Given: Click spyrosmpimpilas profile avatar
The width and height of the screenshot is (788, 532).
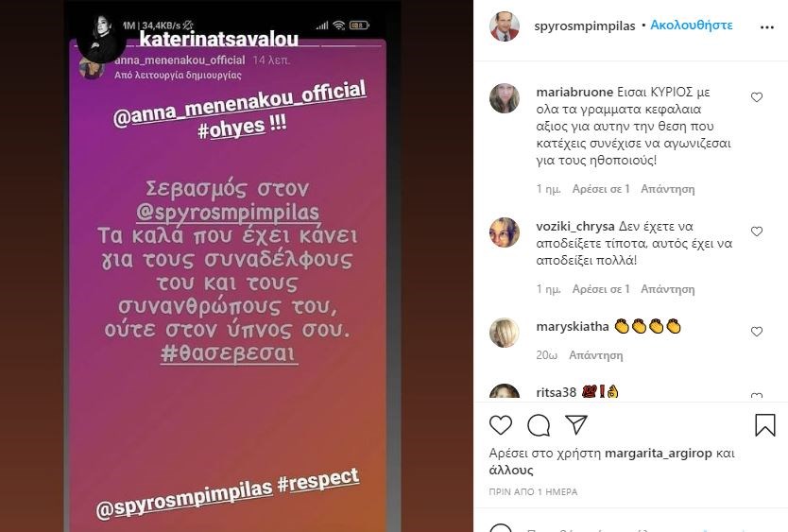Looking at the screenshot, I should pyautogui.click(x=504, y=26).
